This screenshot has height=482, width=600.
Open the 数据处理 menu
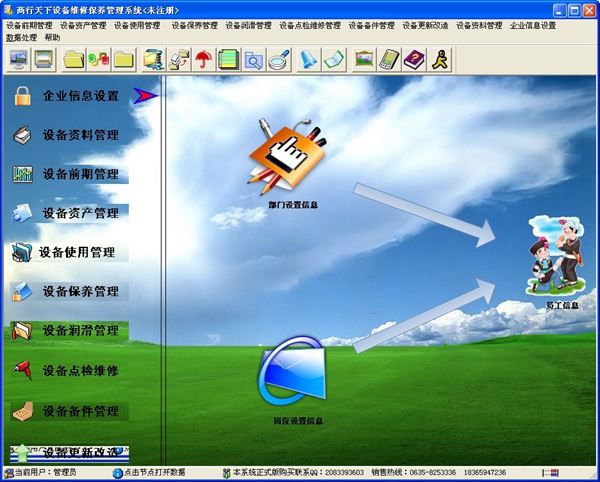tap(21, 37)
